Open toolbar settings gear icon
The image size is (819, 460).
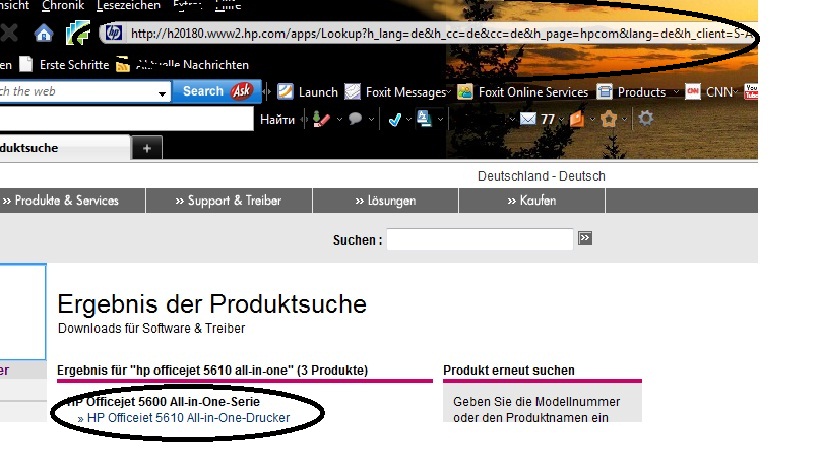click(x=646, y=118)
